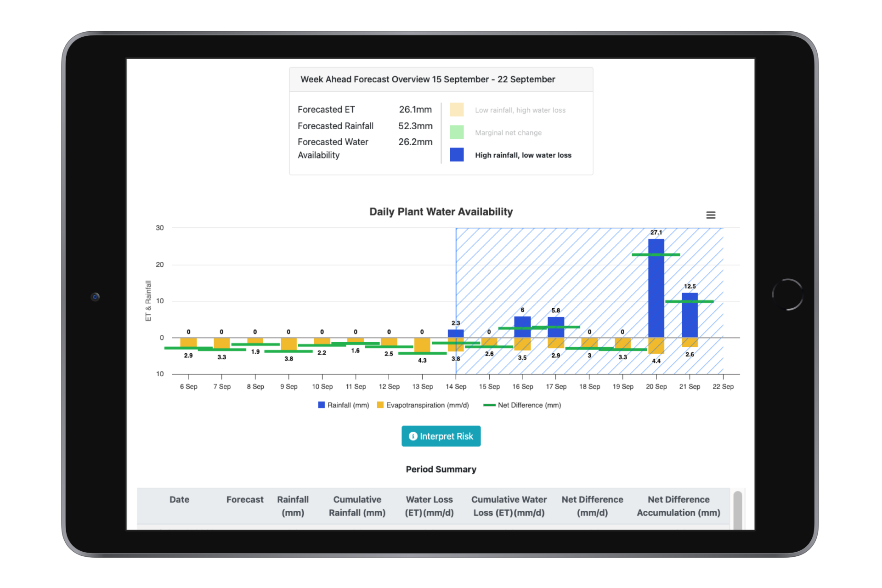
Task: Click the Evapotranspiration (mm/d) yellow legend marker
Action: point(379,405)
